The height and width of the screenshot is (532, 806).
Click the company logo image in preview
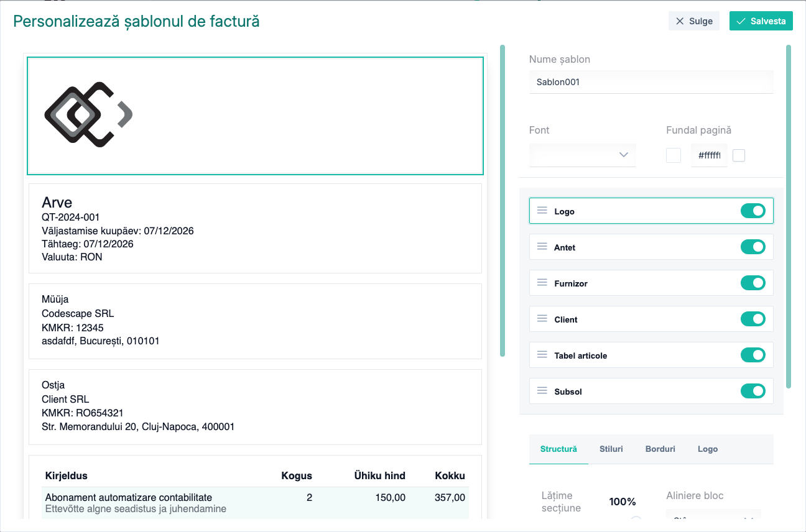(88, 114)
